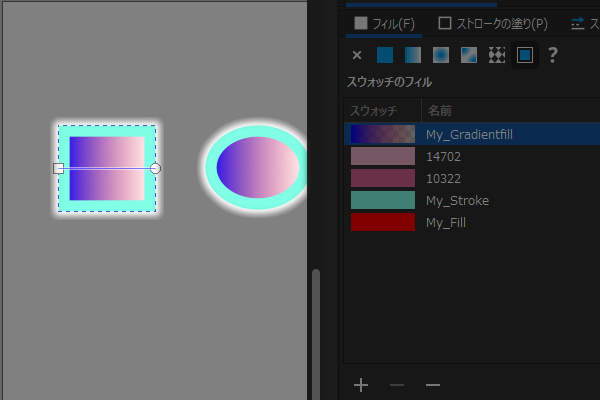
Task: Select the 14702 swatch name
Action: tap(443, 157)
